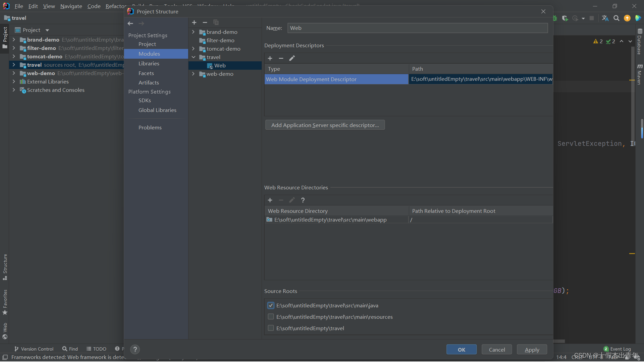Open the Code menu
The image size is (644, 362).
pyautogui.click(x=94, y=6)
